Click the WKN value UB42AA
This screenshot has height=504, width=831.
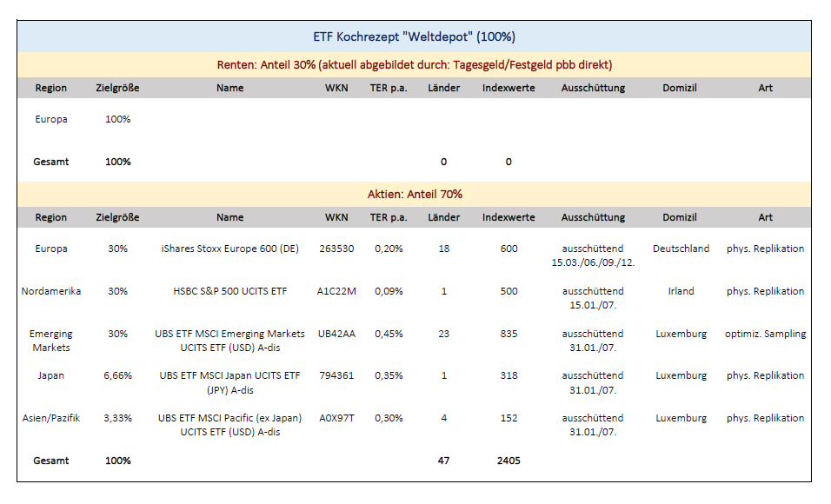pos(336,334)
